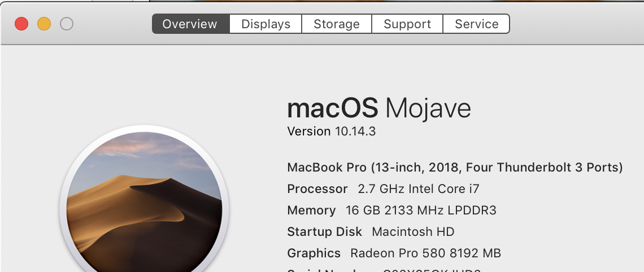
Task: Close the About This Mac window
Action: click(21, 24)
